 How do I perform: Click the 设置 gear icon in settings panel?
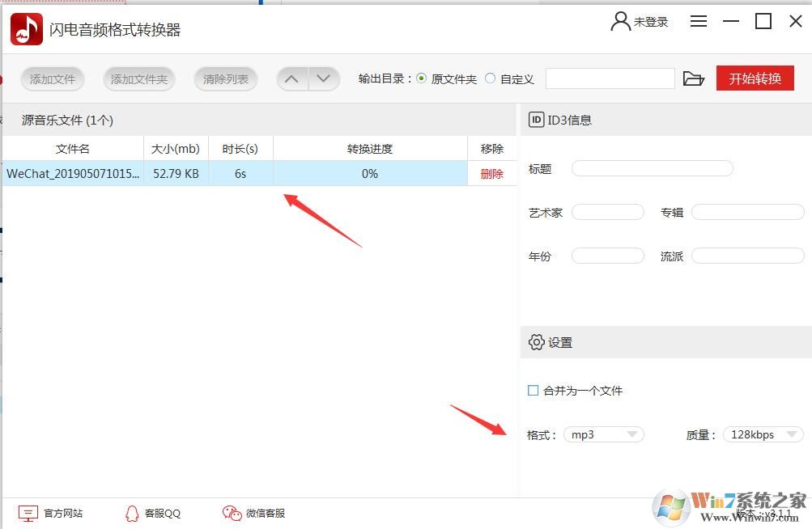click(x=537, y=342)
